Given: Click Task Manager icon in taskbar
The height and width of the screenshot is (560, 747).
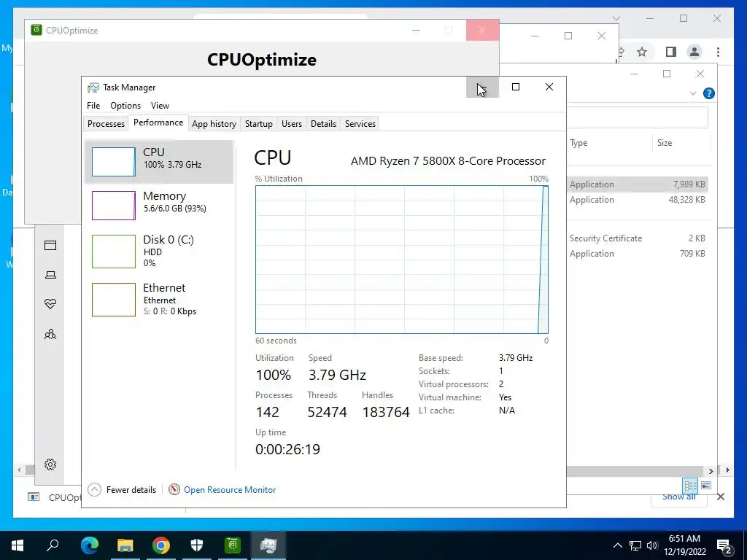Looking at the screenshot, I should (x=268, y=545).
